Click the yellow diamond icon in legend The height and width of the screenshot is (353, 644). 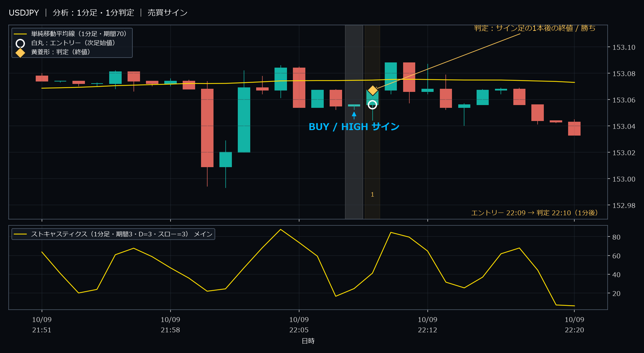[20, 53]
